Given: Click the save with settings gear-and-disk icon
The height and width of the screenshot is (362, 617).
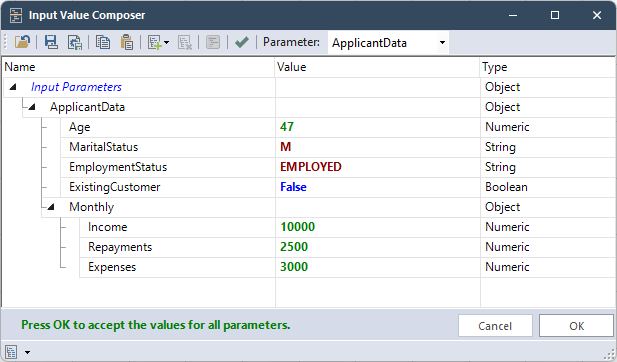Looking at the screenshot, I should (x=74, y=42).
